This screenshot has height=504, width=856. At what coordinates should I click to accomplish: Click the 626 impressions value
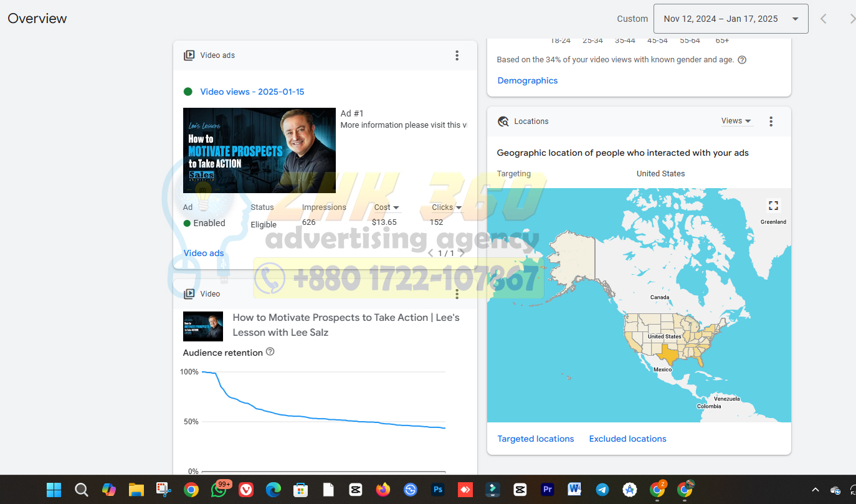(x=309, y=222)
